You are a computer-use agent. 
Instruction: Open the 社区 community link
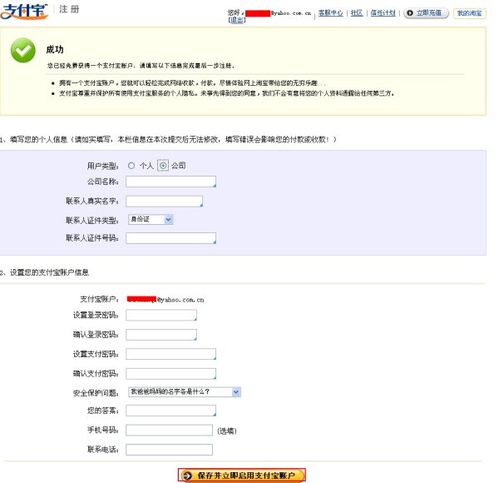357,13
